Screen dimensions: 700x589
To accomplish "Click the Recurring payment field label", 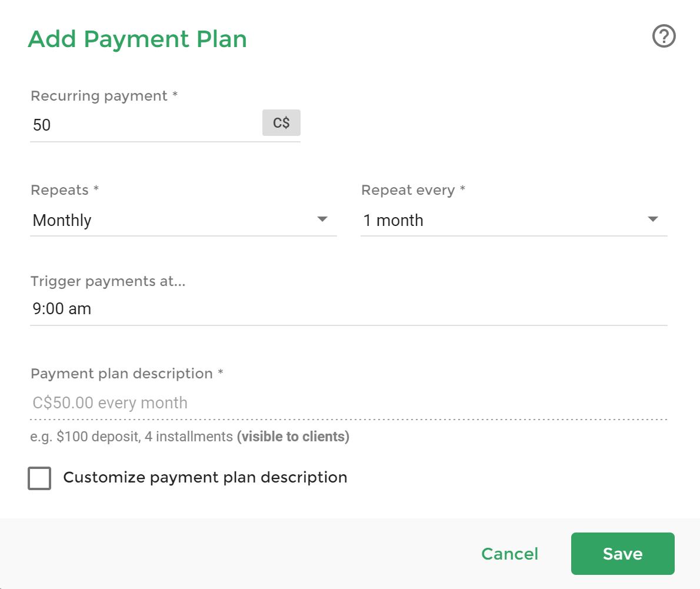I will 104,96.
